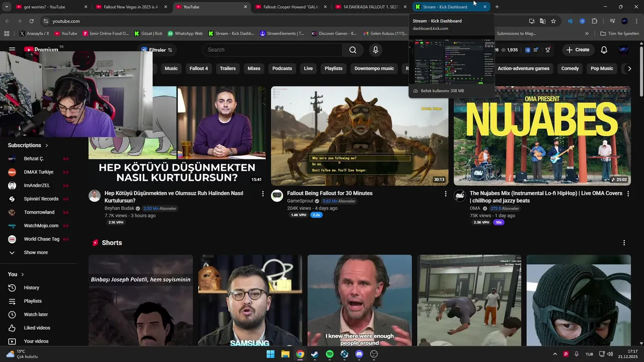Play Fallout Being Fallout for 30 Minutes thumbnail
This screenshot has width=644, height=362.
pyautogui.click(x=360, y=136)
